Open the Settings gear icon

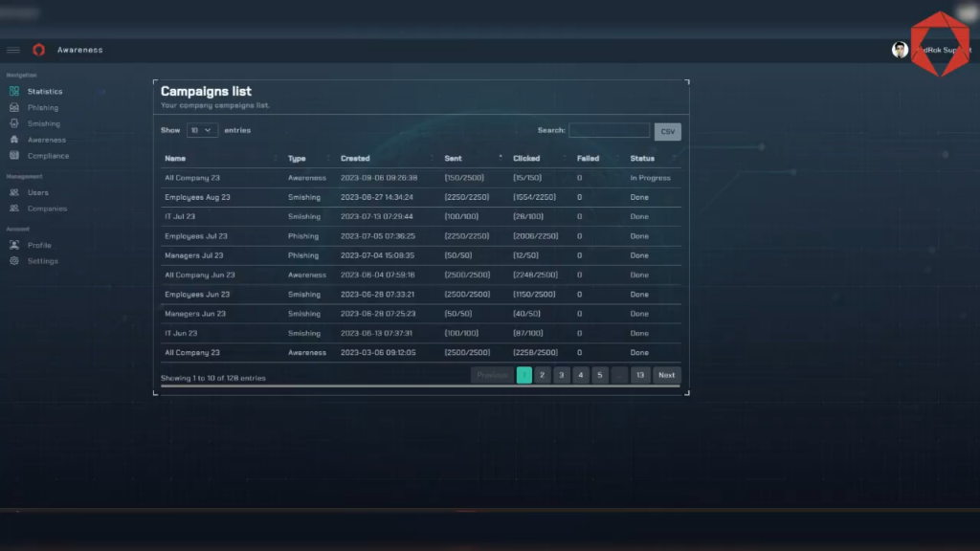click(x=14, y=261)
